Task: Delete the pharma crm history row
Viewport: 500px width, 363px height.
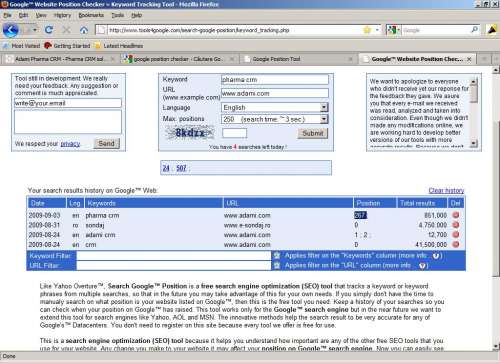Action: pos(456,215)
